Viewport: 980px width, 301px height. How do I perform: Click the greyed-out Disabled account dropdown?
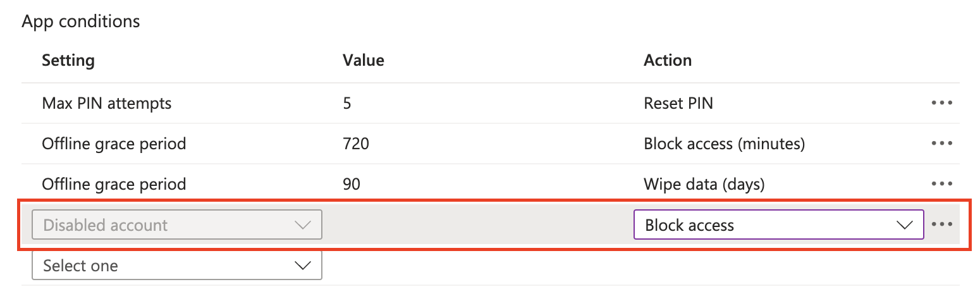click(176, 225)
